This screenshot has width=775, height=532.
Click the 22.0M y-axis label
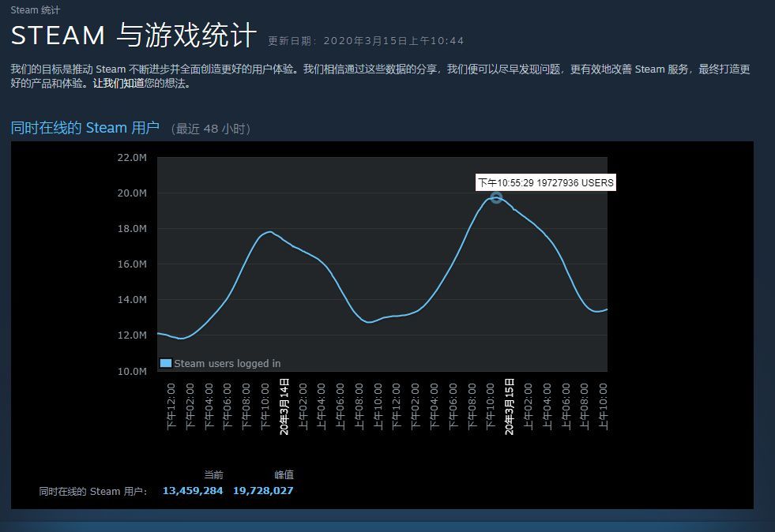132,158
